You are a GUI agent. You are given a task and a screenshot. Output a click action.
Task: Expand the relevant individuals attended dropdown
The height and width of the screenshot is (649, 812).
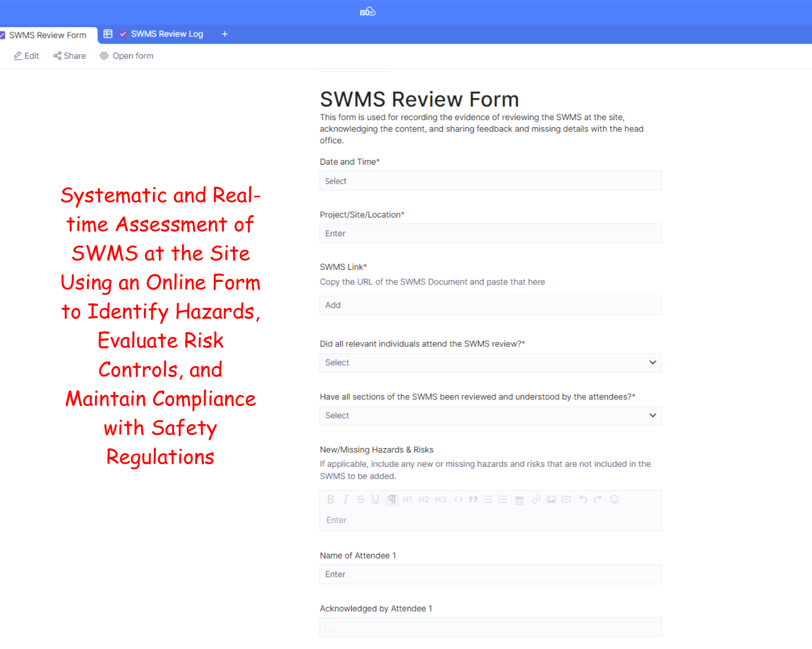click(490, 363)
